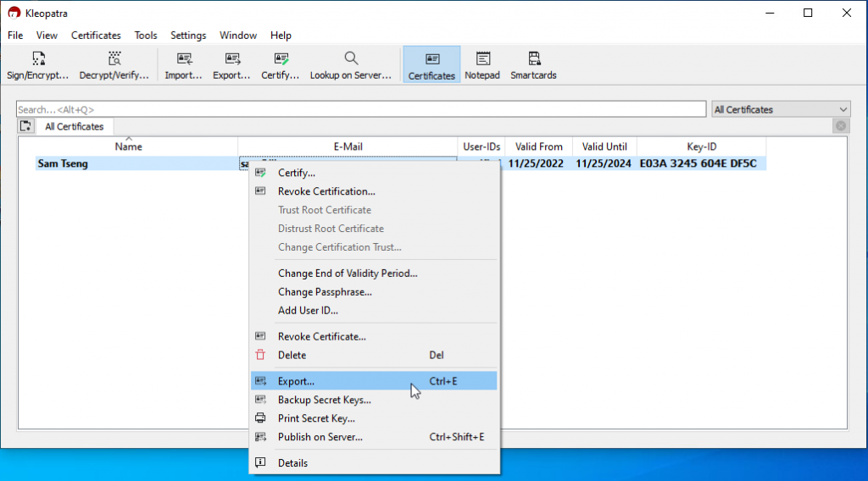Open the Sign/Encrypt toolbar tool
The width and height of the screenshot is (868, 481).
click(37, 65)
